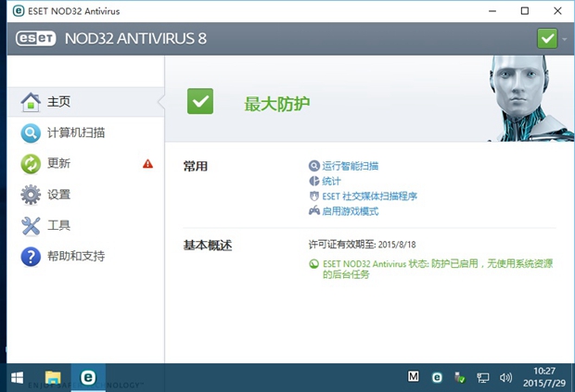Minimize the ESET NOD32 Antivirus window
575x392 pixels.
click(x=492, y=11)
